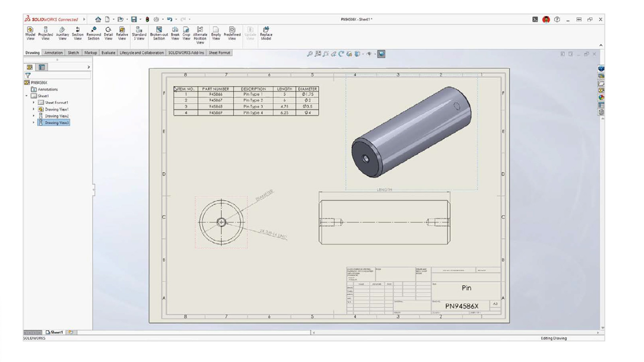Click the Removed Section tool
The width and height of the screenshot is (644, 362).
coord(93,33)
